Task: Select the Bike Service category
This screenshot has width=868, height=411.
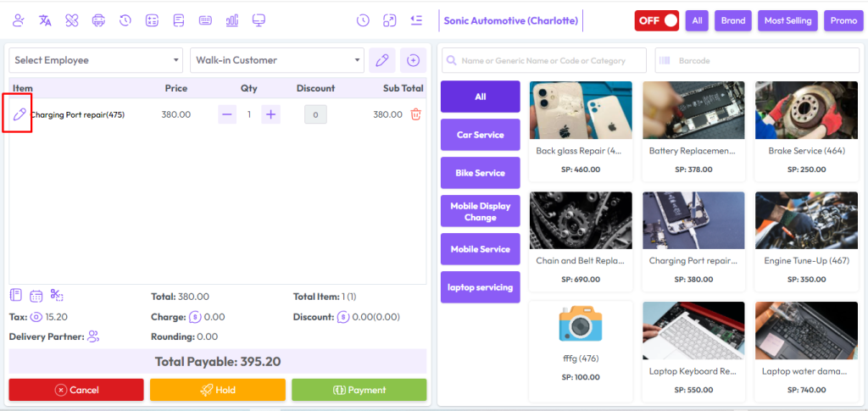Action: pyautogui.click(x=481, y=173)
